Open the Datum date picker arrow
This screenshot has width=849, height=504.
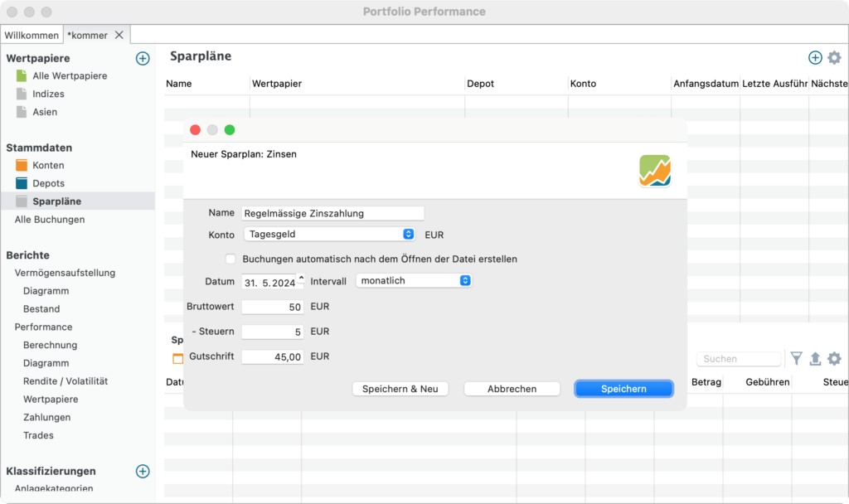pos(301,278)
